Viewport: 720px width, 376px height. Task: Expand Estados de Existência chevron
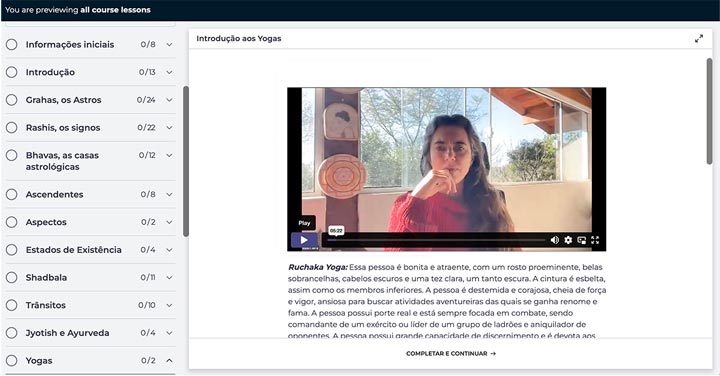tap(169, 250)
